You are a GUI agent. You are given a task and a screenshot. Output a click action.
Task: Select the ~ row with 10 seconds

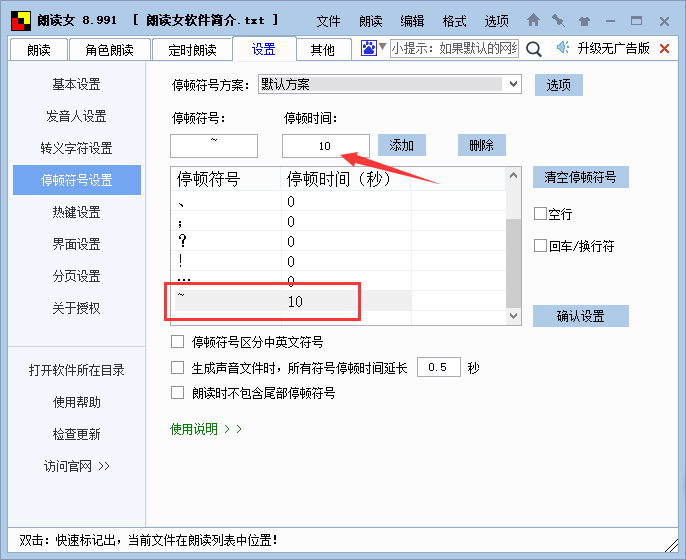(x=291, y=301)
